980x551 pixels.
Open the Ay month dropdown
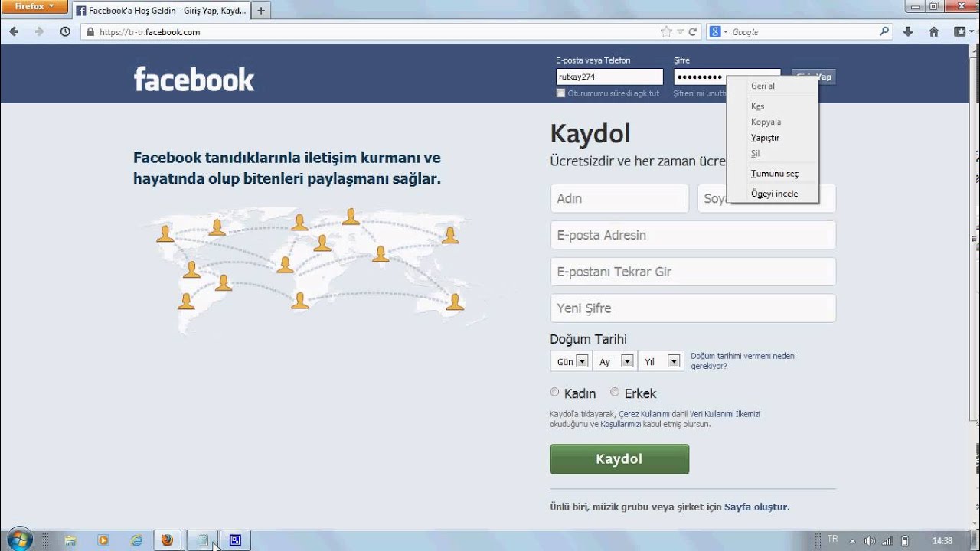point(616,361)
